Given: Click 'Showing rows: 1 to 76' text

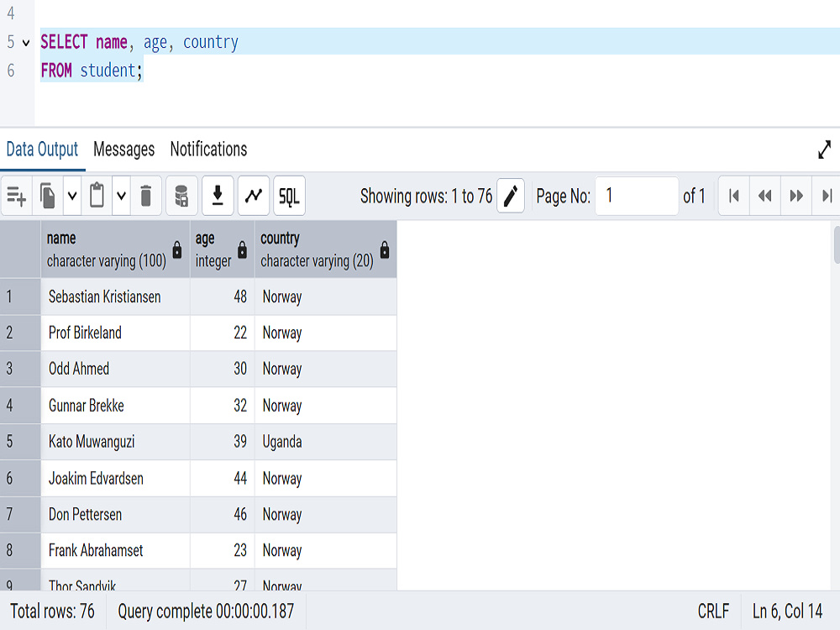Looking at the screenshot, I should (426, 196).
